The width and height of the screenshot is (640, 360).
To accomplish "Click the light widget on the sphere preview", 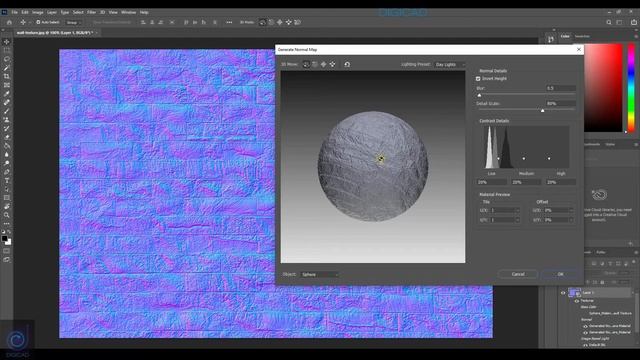I will (380, 158).
